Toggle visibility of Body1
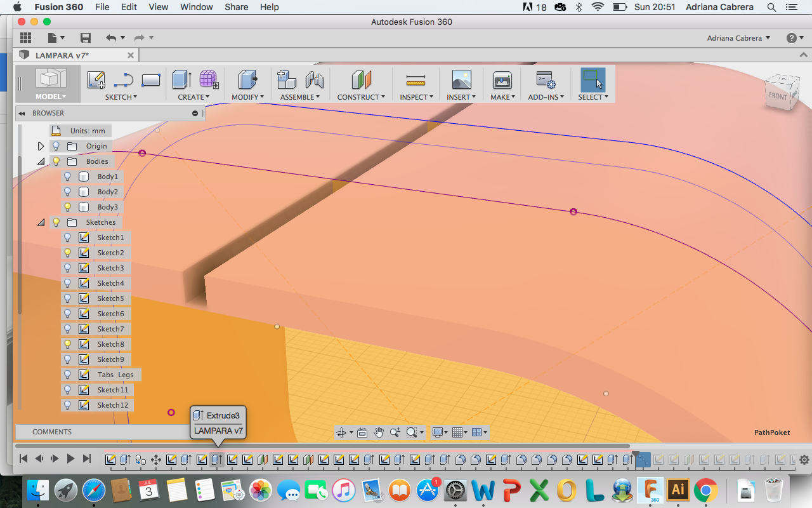 point(68,177)
